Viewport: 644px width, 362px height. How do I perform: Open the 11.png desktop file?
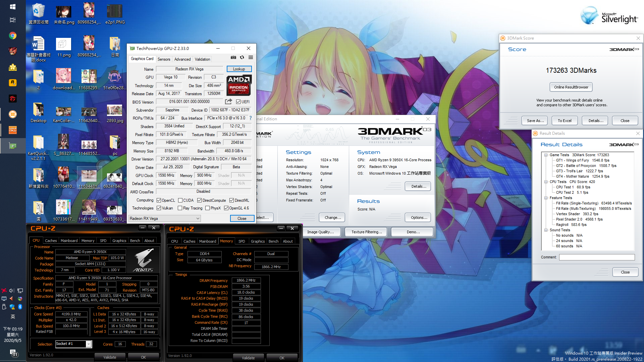(x=64, y=47)
